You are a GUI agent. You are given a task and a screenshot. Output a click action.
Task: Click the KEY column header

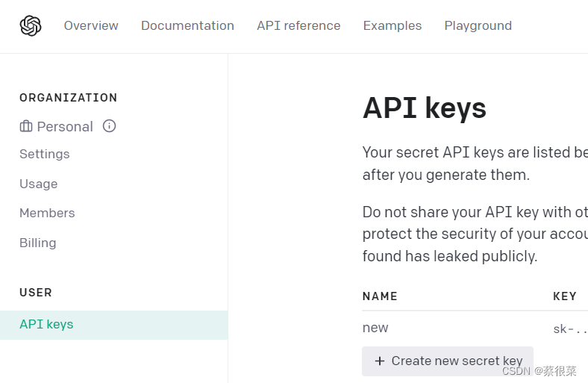(x=565, y=296)
